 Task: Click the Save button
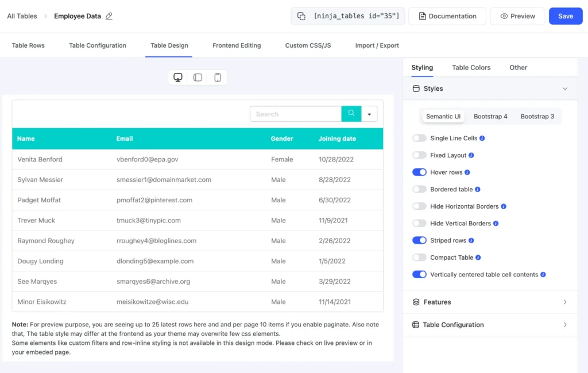(x=566, y=16)
